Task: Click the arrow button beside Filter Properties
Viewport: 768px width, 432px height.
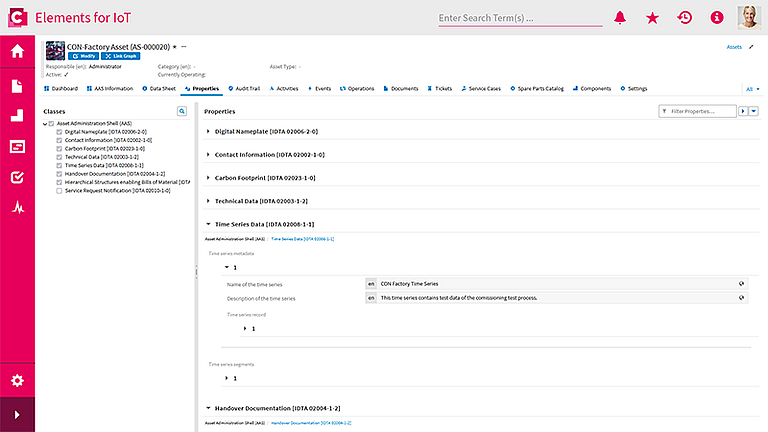Action: click(x=743, y=111)
